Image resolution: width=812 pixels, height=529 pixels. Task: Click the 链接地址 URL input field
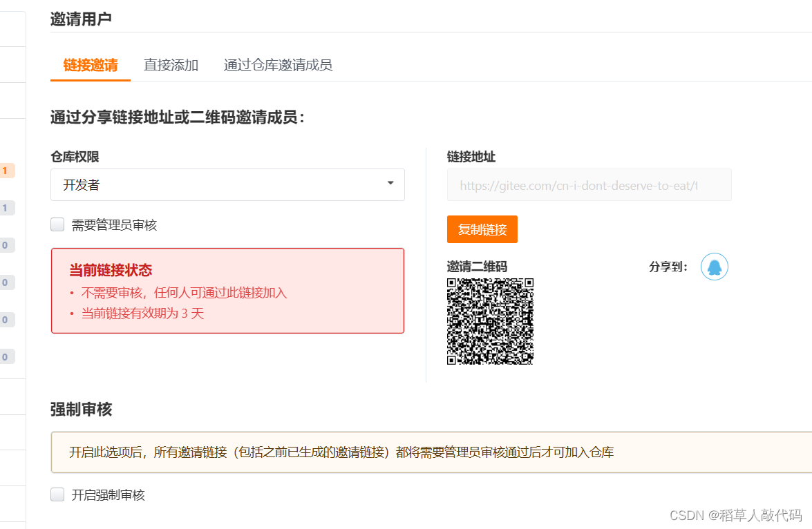tap(589, 185)
